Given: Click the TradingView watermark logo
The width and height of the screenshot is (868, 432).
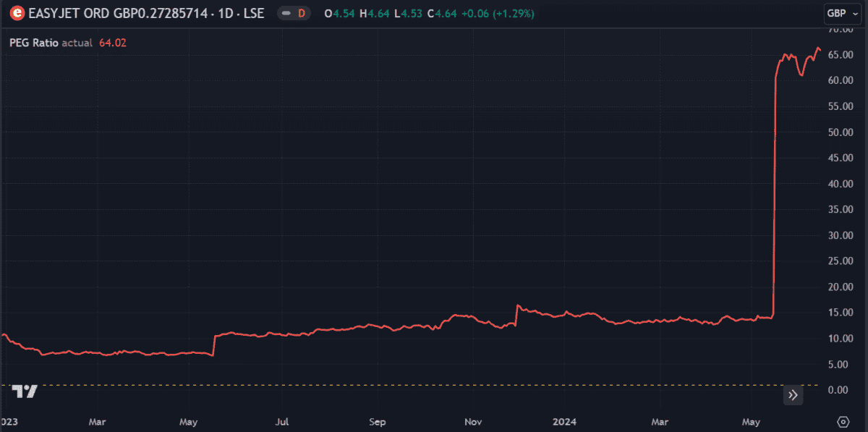Looking at the screenshot, I should [23, 391].
